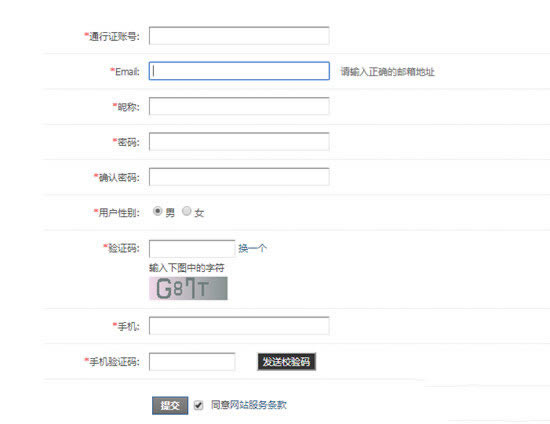Click the 提交 submit button
550x424 pixels.
(170, 406)
